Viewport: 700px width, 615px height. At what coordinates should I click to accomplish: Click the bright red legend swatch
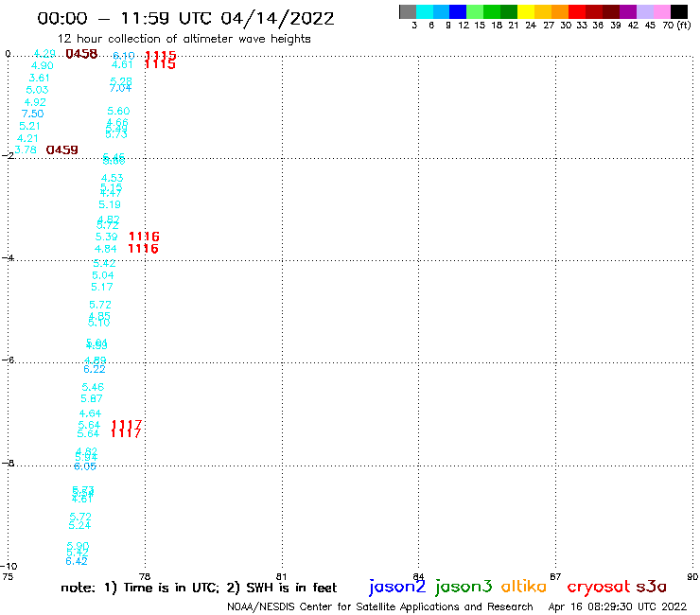577,11
